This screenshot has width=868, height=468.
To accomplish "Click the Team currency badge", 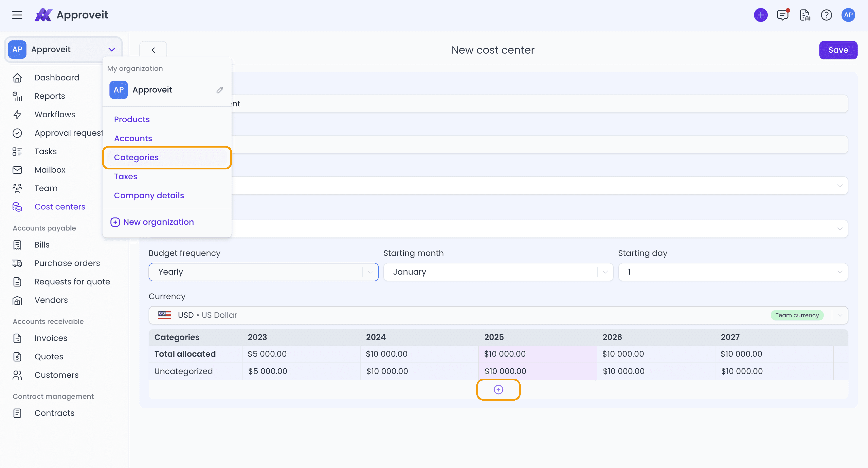I will point(797,315).
